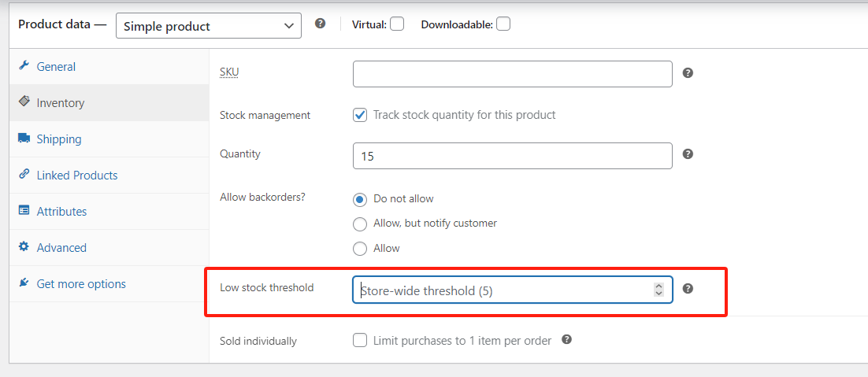Click the Attributes list icon

pyautogui.click(x=24, y=211)
